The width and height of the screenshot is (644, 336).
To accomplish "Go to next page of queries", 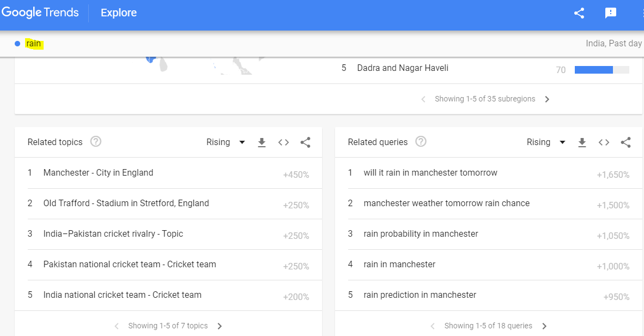I will pos(544,326).
